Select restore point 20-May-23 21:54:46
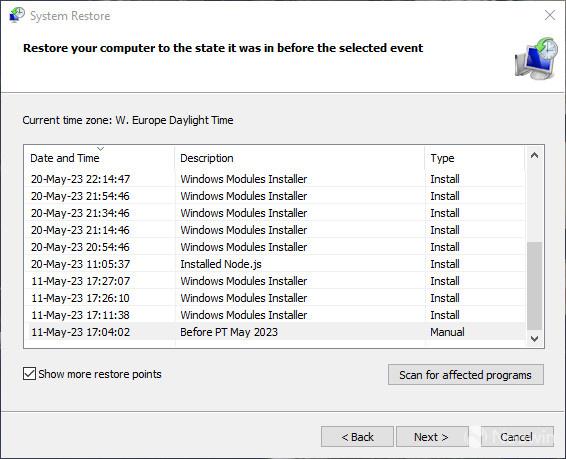The height and width of the screenshot is (459, 566). click(275, 196)
